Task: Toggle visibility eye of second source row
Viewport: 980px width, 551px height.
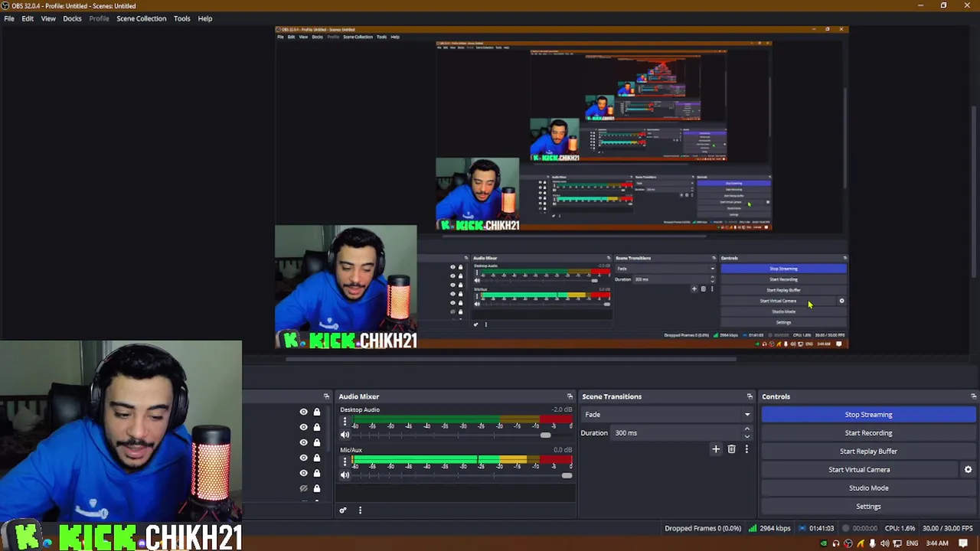Action: click(303, 427)
